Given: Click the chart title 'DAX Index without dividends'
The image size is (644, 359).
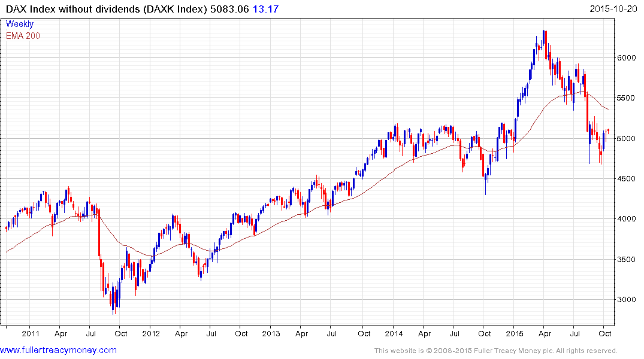Looking at the screenshot, I should (x=73, y=9).
